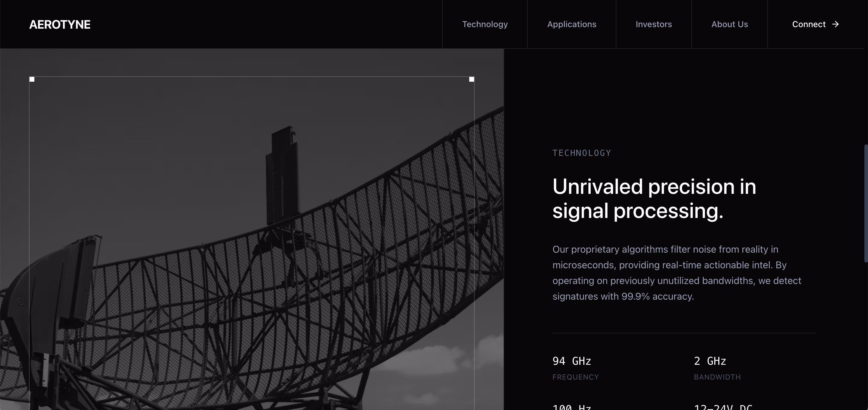Click the arrow icon beside Connect
868x410 pixels.
pos(835,24)
